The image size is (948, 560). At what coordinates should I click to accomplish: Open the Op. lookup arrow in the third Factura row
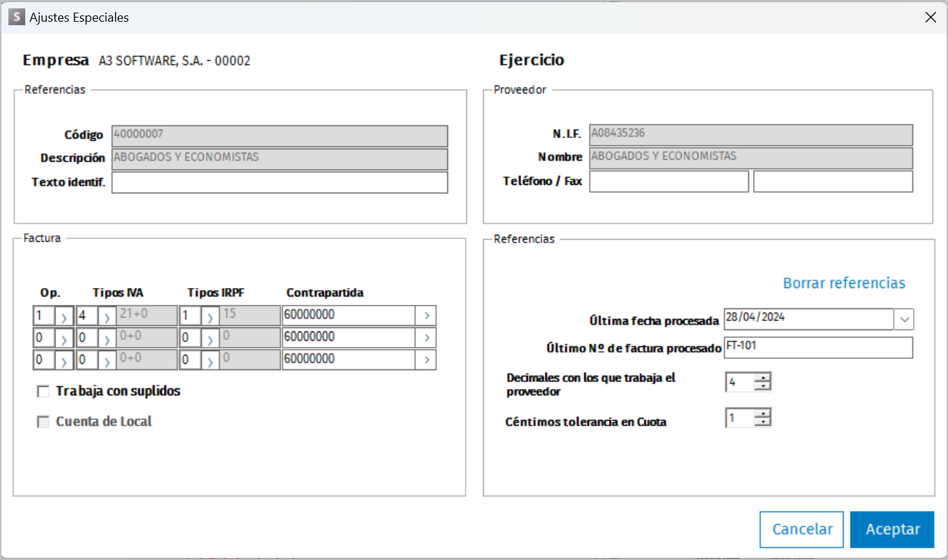point(62,360)
